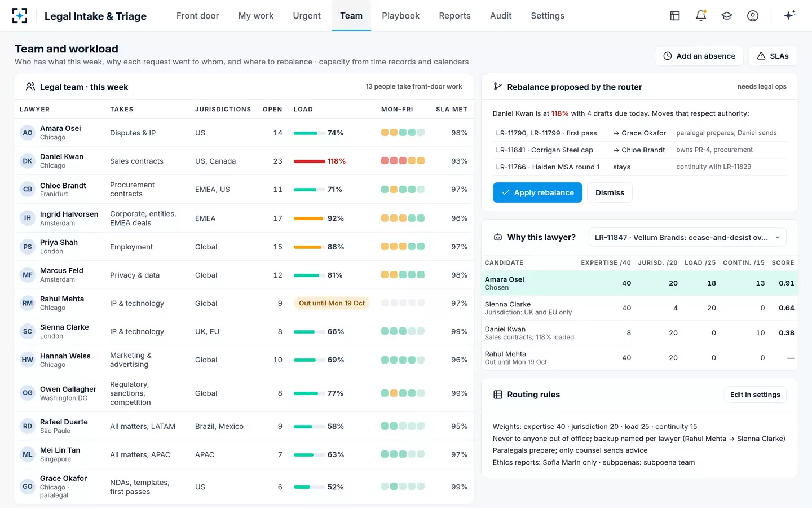
Task: Go to the Urgent tab
Action: click(307, 16)
